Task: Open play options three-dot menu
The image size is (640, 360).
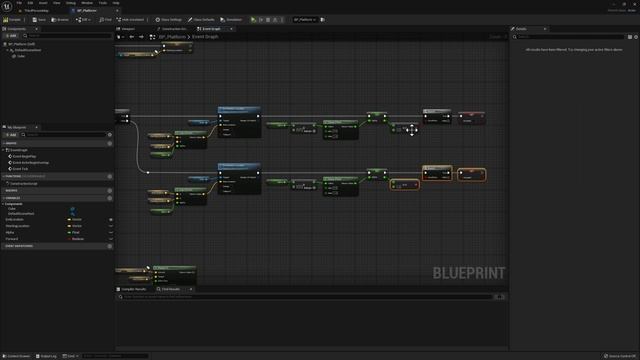Action: pyautogui.click(x=282, y=20)
